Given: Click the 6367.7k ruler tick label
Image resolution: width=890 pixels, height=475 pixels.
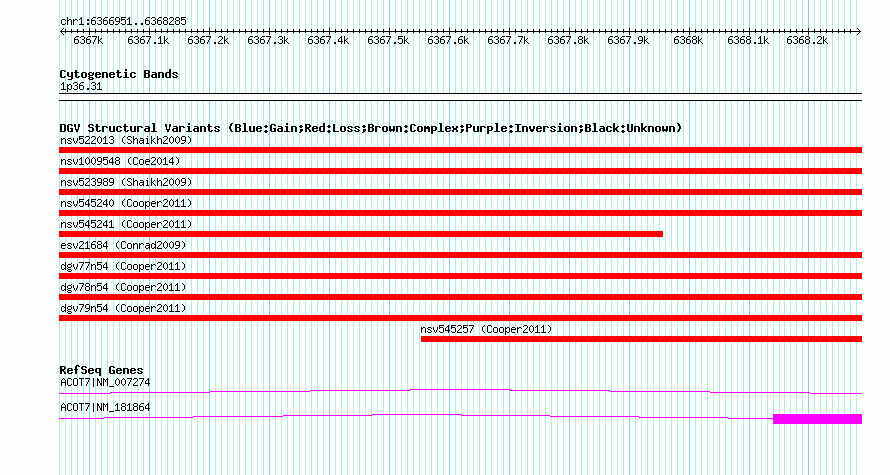Looking at the screenshot, I should coord(508,40).
